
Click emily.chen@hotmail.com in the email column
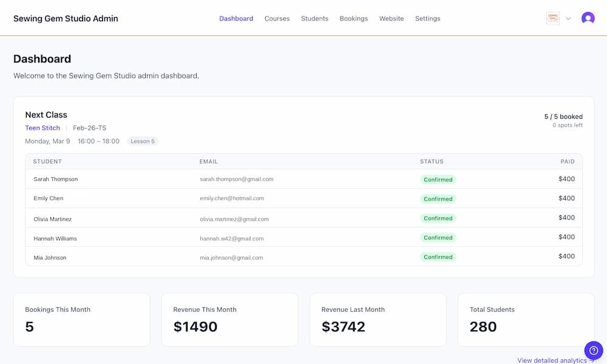(232, 198)
